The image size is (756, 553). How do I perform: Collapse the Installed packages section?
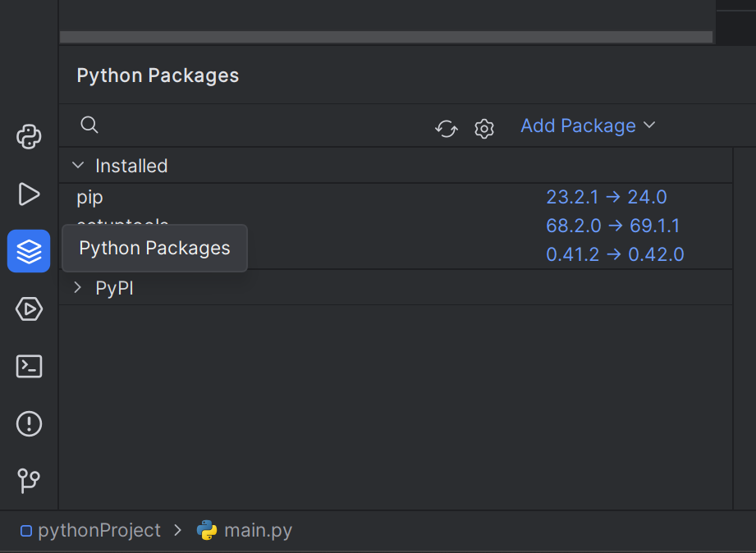(x=78, y=166)
